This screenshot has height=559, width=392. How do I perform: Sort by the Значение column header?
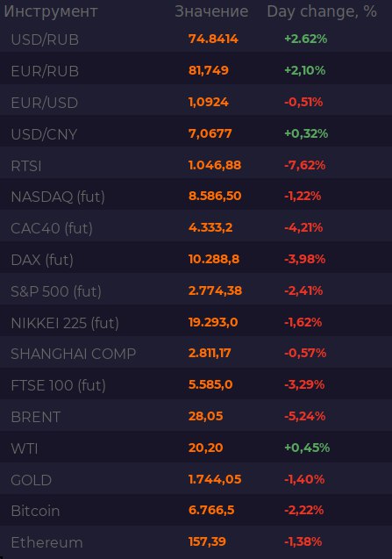click(x=211, y=11)
